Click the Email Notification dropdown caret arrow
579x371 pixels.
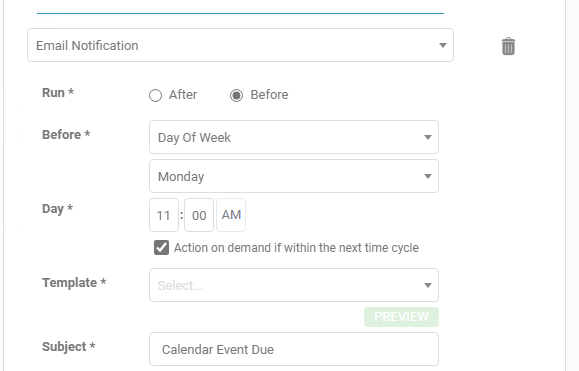click(x=442, y=45)
